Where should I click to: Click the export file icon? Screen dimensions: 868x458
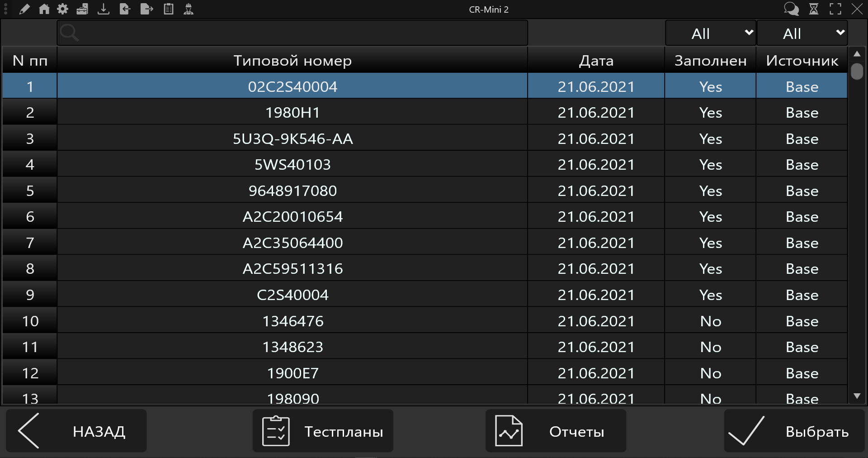(146, 9)
